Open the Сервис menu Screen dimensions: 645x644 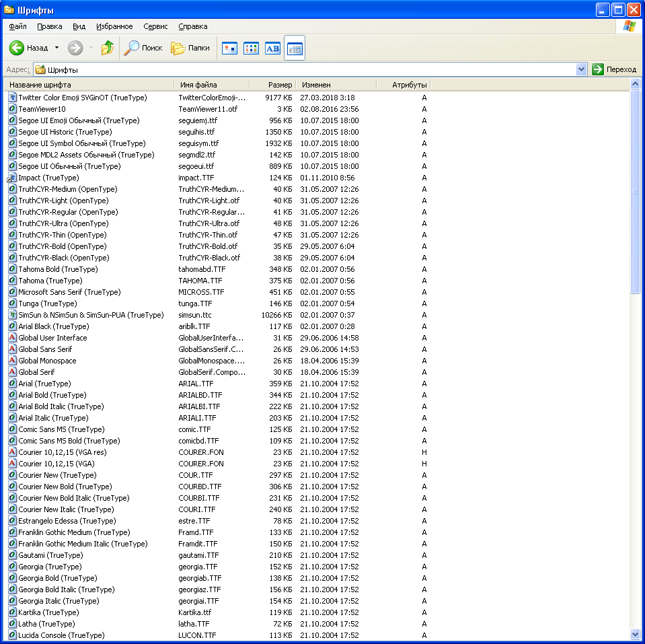click(x=155, y=26)
